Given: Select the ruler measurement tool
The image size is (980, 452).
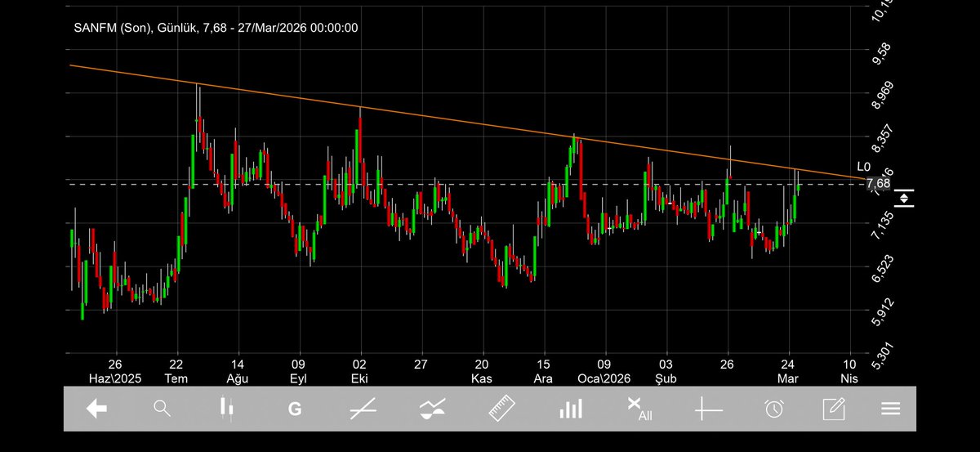Looking at the screenshot, I should coord(501,409).
